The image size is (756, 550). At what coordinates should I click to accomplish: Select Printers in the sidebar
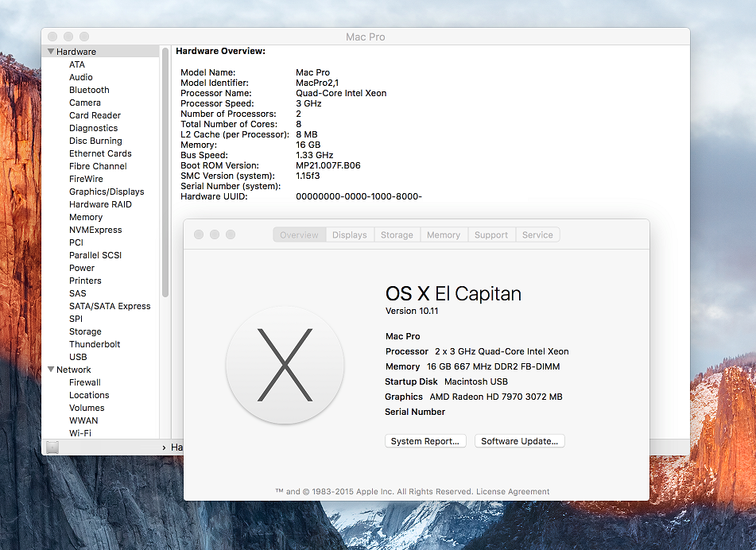[85, 281]
